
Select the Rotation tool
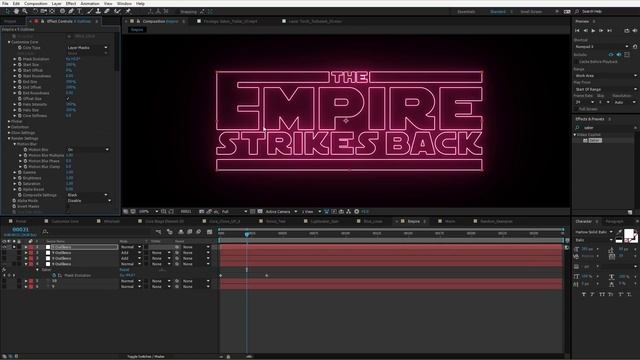pos(36,11)
